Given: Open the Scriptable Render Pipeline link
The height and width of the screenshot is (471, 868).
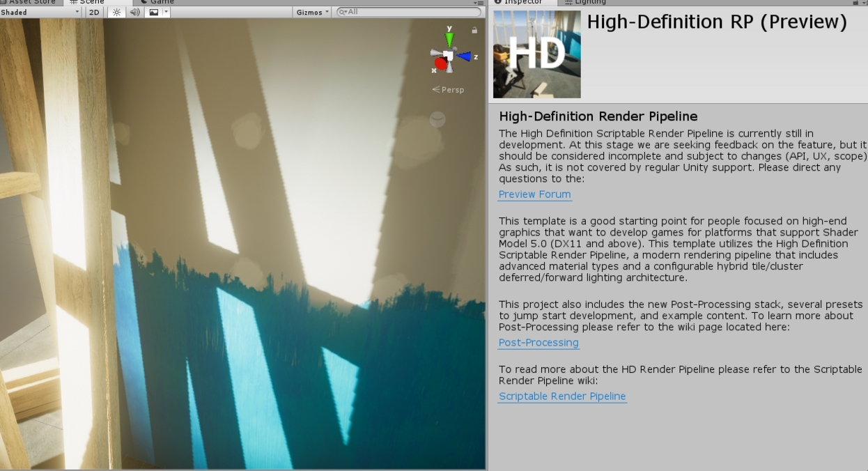Looking at the screenshot, I should [x=562, y=396].
